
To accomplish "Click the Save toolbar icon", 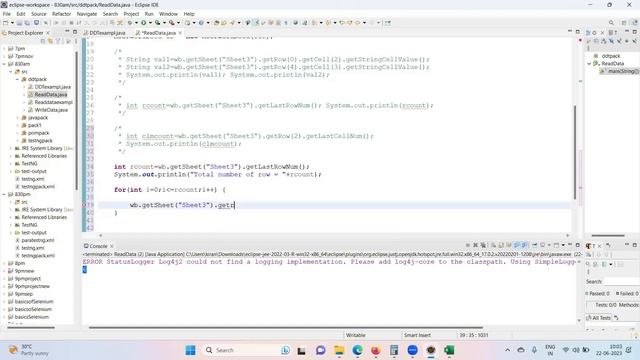I will click(x=19, y=23).
